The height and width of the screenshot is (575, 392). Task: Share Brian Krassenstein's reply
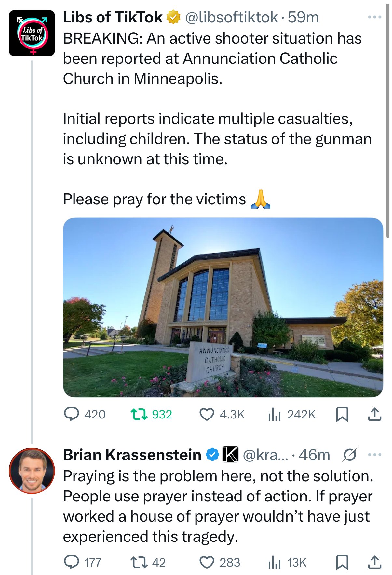tap(374, 562)
